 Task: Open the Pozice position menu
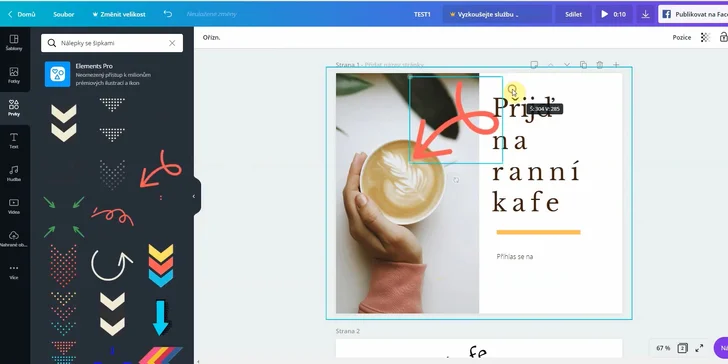pos(682,38)
